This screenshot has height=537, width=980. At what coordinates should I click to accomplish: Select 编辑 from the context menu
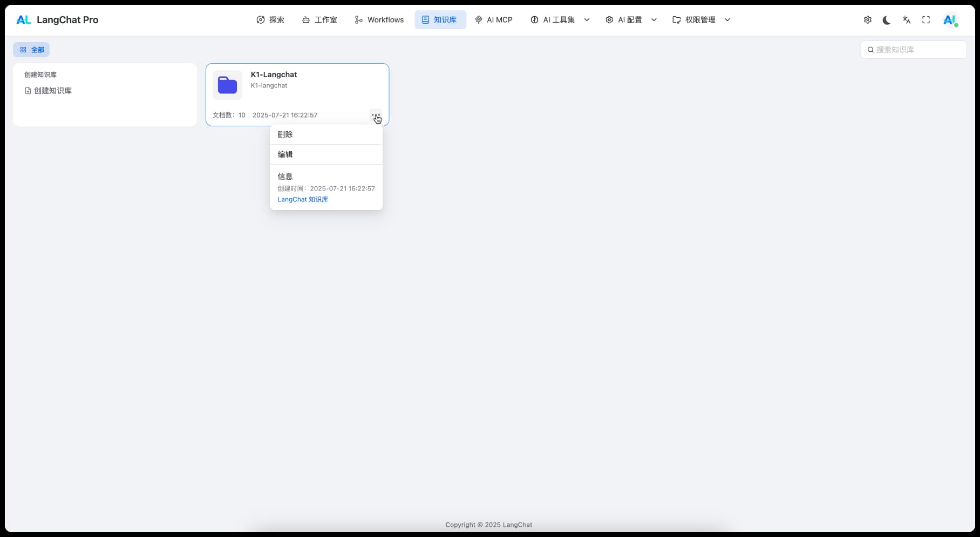285,154
